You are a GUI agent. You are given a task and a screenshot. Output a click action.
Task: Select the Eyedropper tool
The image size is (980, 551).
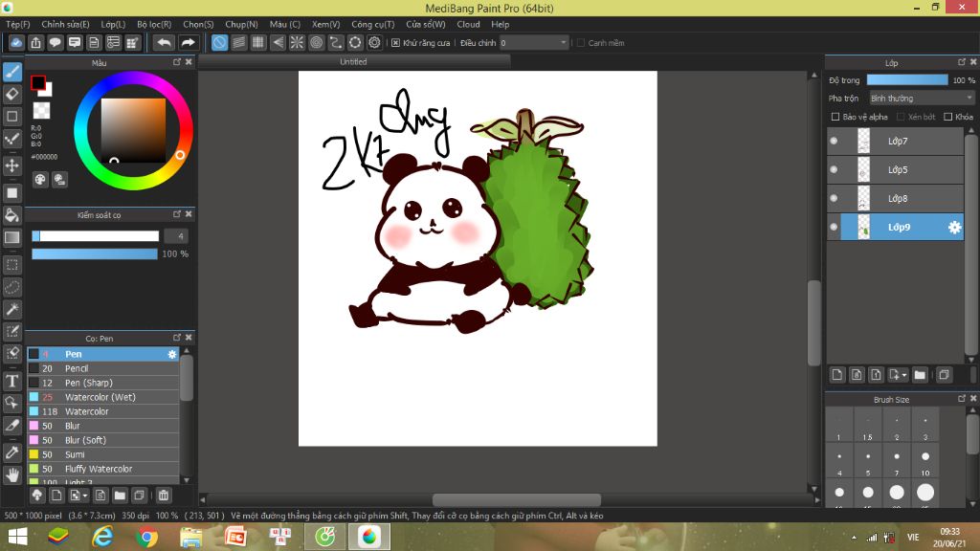[11, 452]
